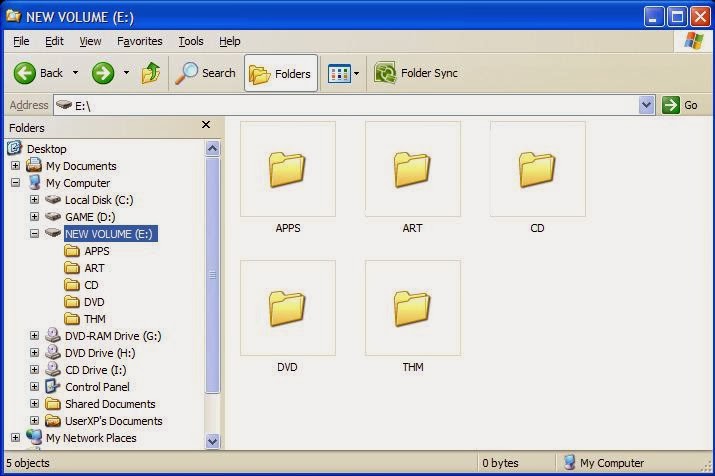Open the Address bar dropdown list
The image size is (715, 476).
pos(646,105)
